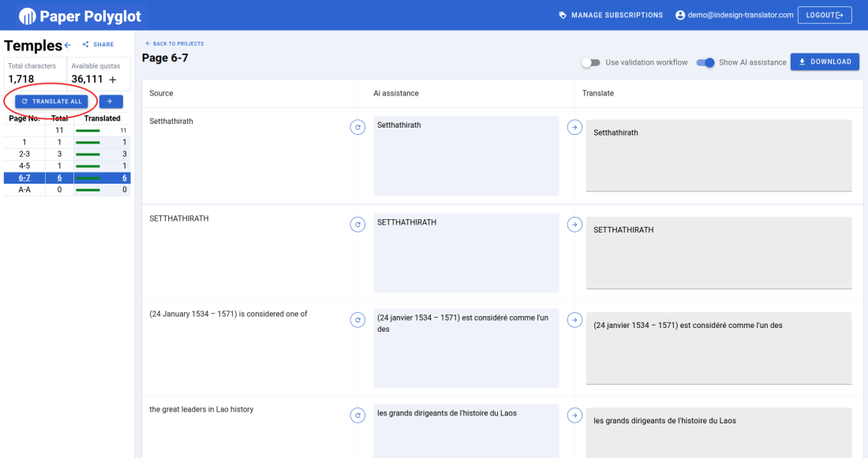Click the Share link
The image size is (868, 458).
point(99,45)
